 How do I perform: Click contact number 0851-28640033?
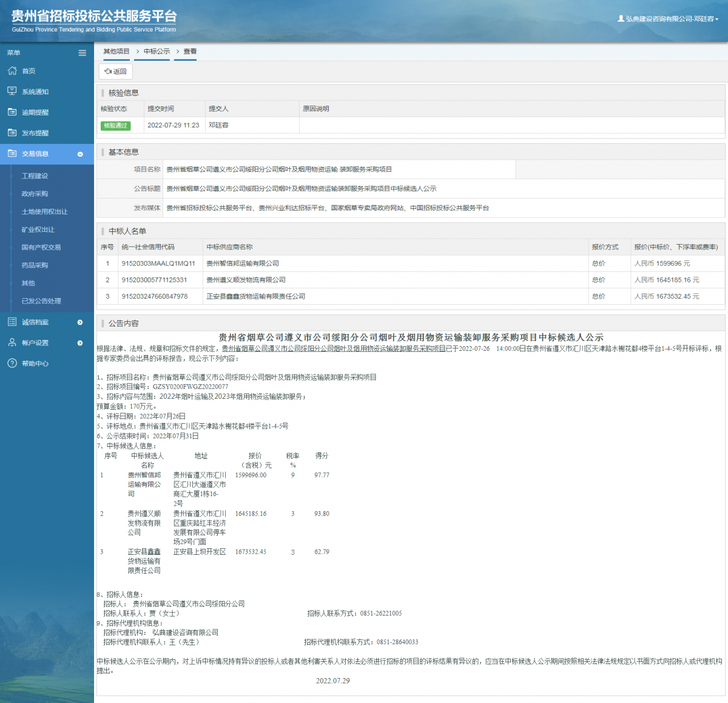(x=397, y=642)
